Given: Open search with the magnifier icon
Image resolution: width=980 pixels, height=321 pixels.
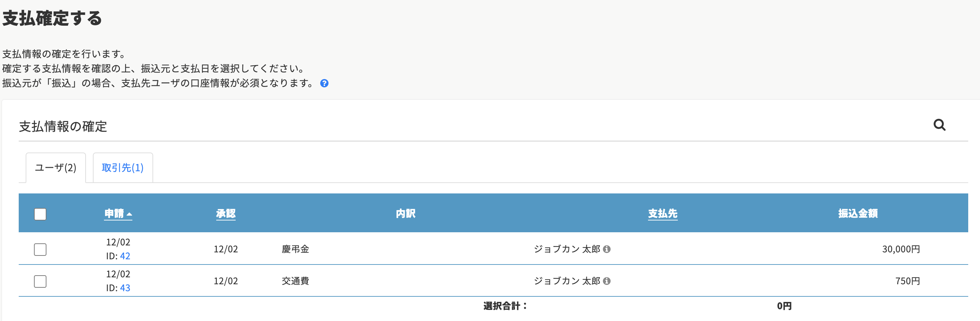Looking at the screenshot, I should tap(939, 125).
